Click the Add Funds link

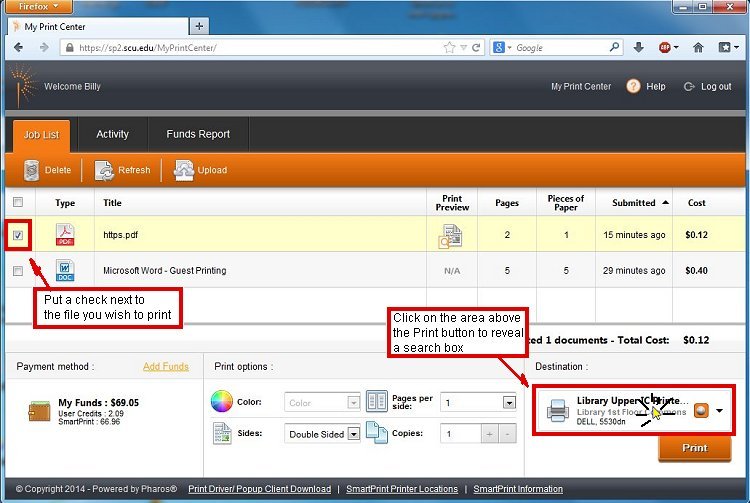pyautogui.click(x=165, y=367)
